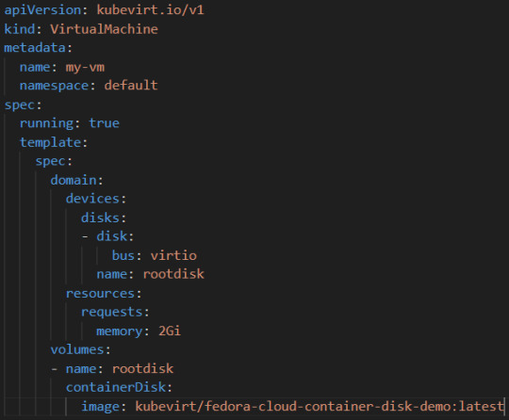Image resolution: width=509 pixels, height=420 pixels.
Task: Click the apiVersion key
Action: [x=42, y=10]
